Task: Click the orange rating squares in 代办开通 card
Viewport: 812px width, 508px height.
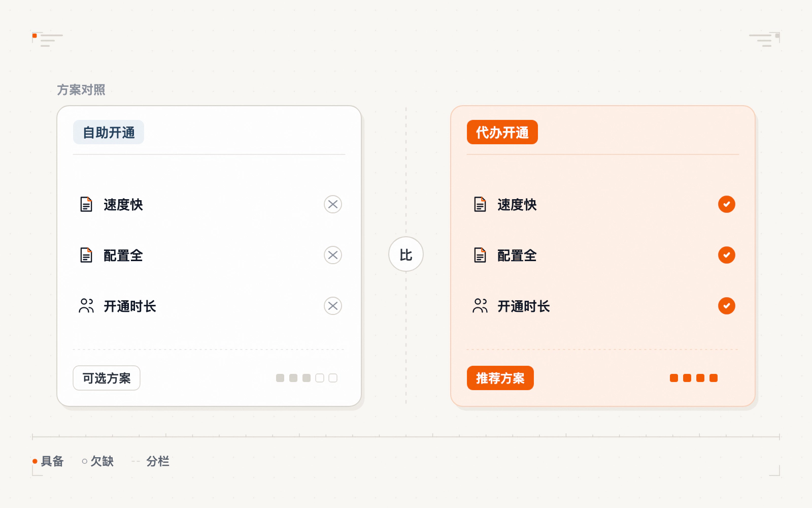Action: pyautogui.click(x=694, y=378)
